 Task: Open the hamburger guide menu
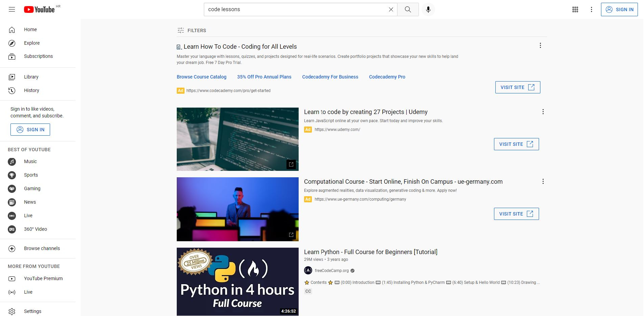tap(12, 9)
